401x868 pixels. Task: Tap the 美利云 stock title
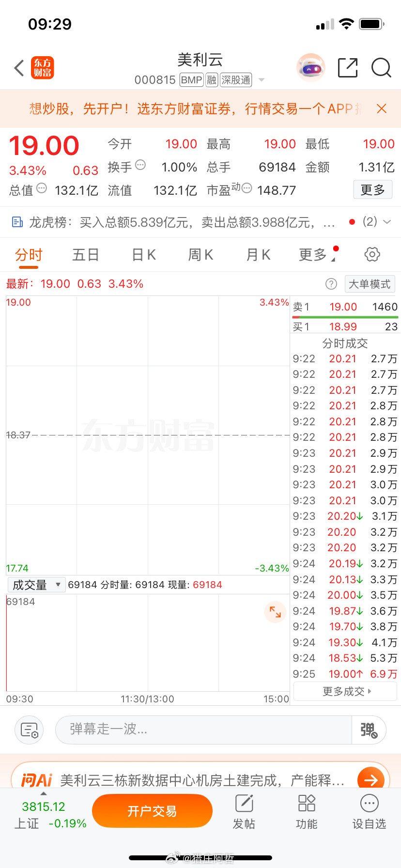tap(200, 60)
